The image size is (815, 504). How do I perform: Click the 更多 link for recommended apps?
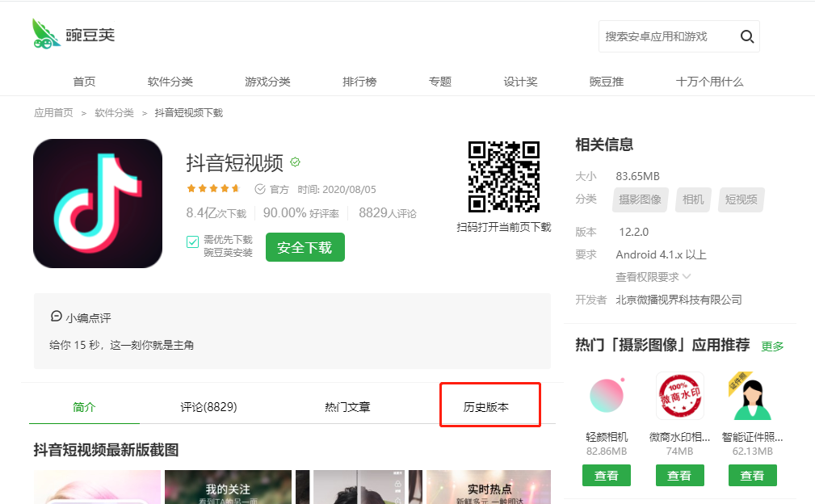pos(772,346)
